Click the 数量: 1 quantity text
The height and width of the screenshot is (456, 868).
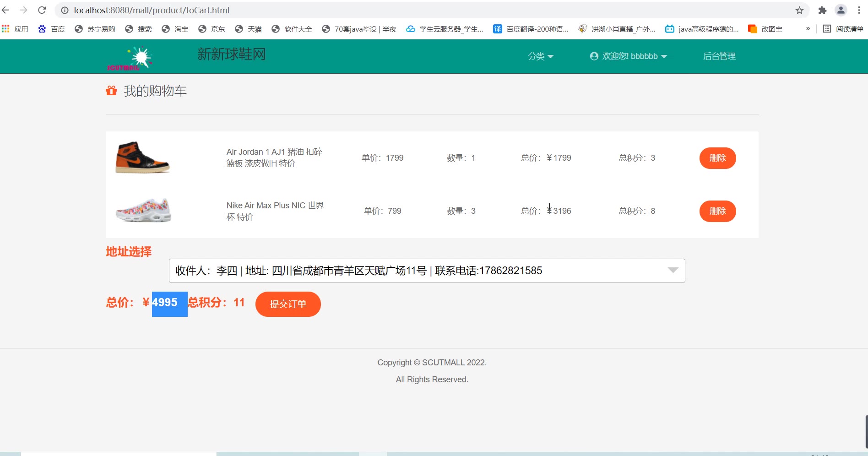click(461, 158)
